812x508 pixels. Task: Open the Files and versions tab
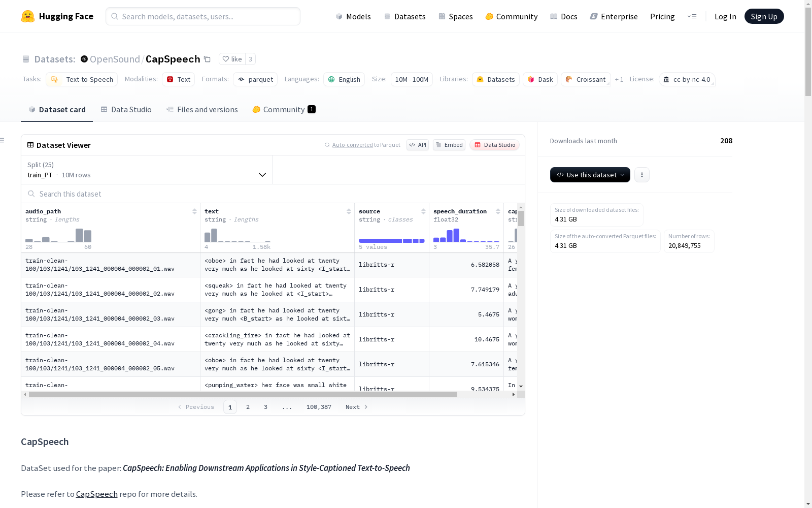pos(202,110)
